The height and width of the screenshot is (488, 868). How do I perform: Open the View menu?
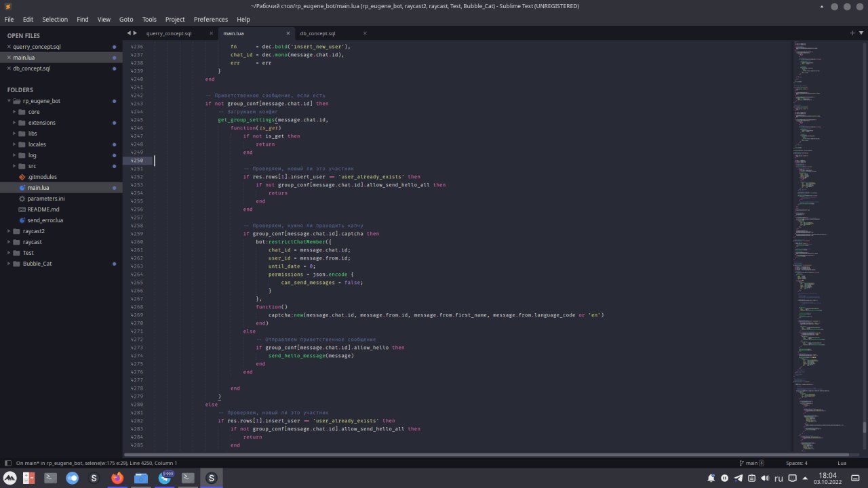point(104,20)
